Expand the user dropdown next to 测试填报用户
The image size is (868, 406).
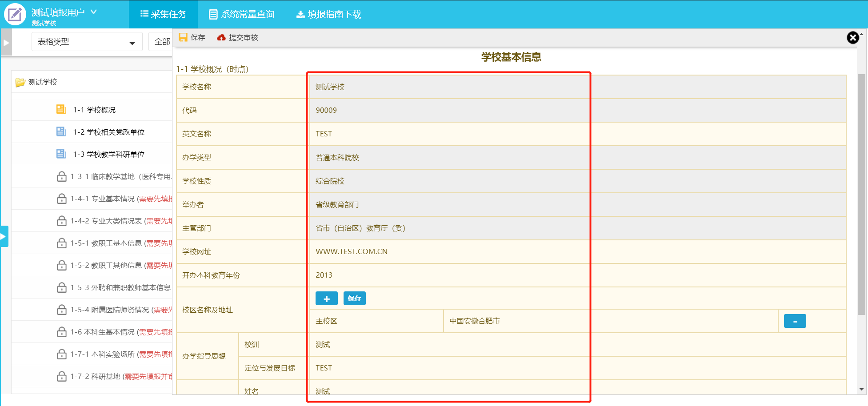[94, 12]
